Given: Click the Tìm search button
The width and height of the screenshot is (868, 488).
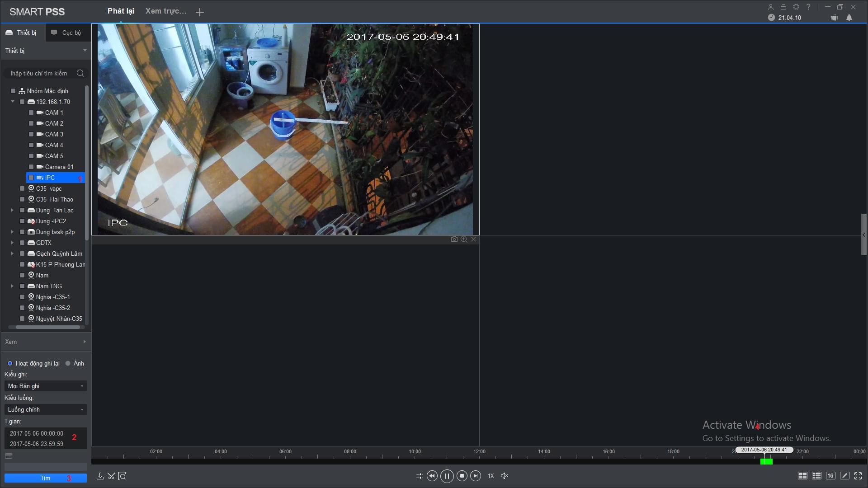Looking at the screenshot, I should point(45,478).
